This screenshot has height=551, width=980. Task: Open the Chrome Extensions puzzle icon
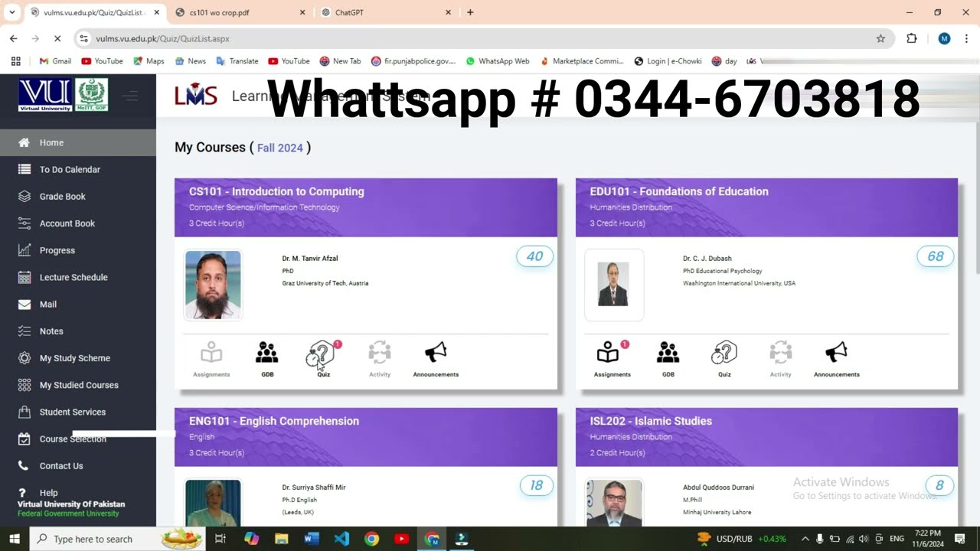pos(912,38)
